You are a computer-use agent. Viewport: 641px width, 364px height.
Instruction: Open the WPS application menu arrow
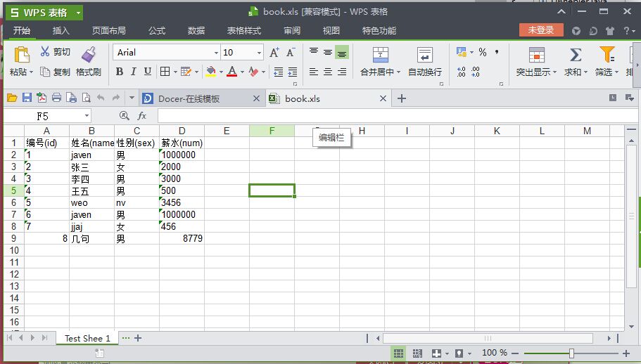(77, 13)
